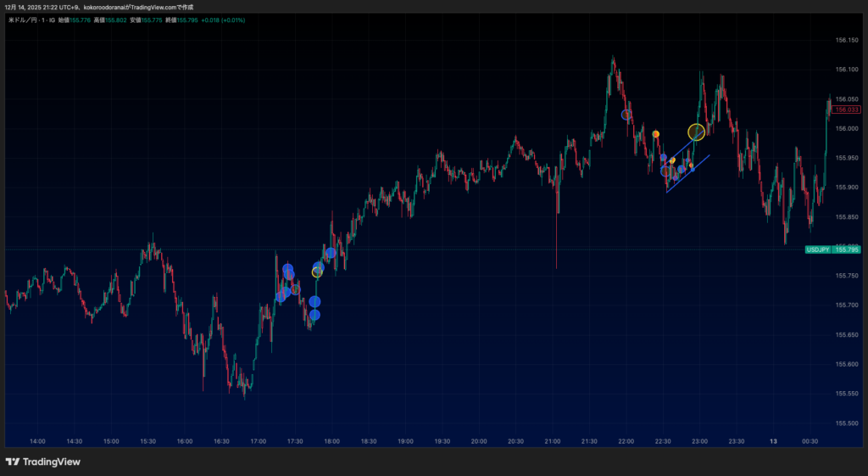This screenshot has width=868, height=476.
Task: Click the 21:00 label on the time axis
Action: (x=553, y=441)
